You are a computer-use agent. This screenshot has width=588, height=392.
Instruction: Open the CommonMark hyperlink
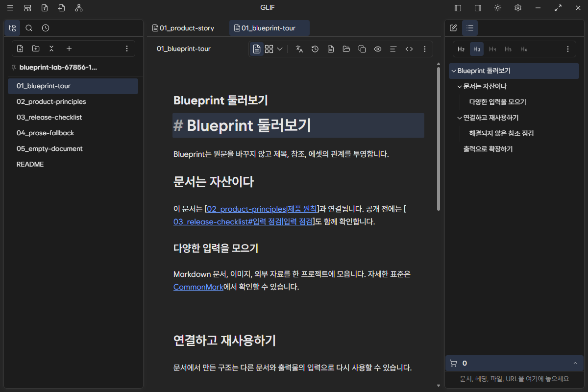(x=198, y=287)
